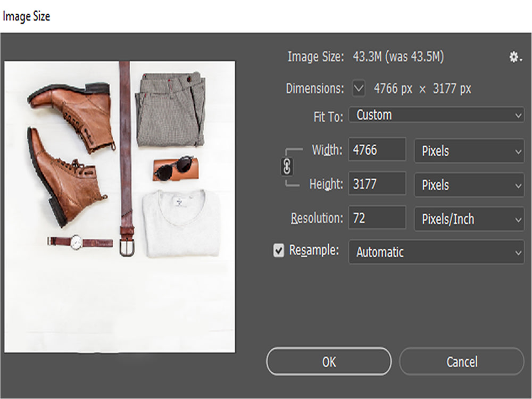Open the Fit To Custom dropdown
Screen dimensions: 532x399
436,115
